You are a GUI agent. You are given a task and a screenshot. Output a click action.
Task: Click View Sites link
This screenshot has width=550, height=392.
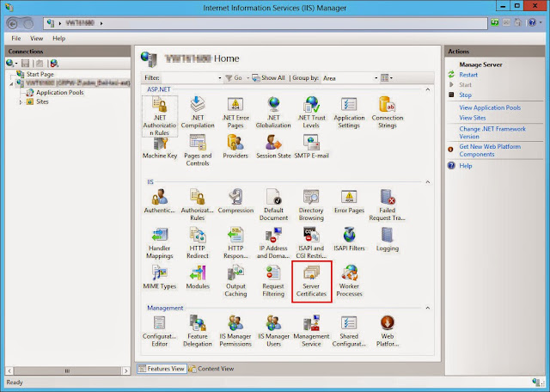pyautogui.click(x=473, y=118)
